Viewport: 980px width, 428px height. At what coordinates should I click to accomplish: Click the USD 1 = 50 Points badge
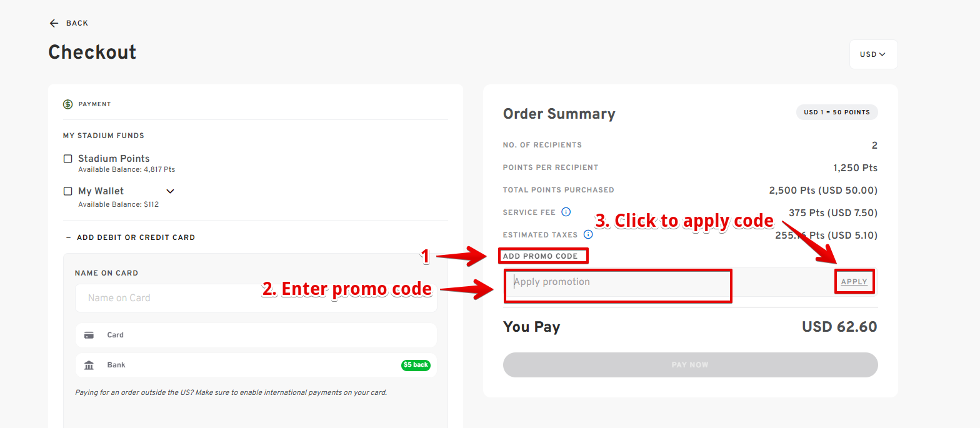tap(836, 112)
